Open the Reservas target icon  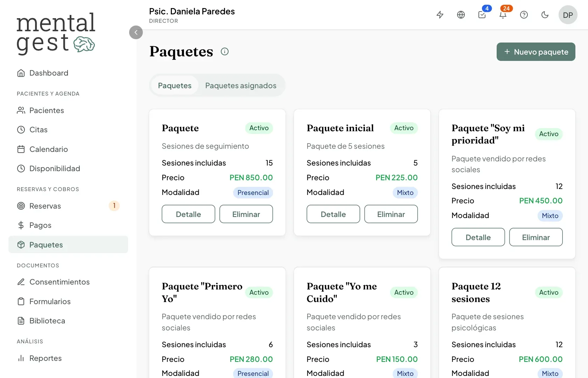point(21,206)
